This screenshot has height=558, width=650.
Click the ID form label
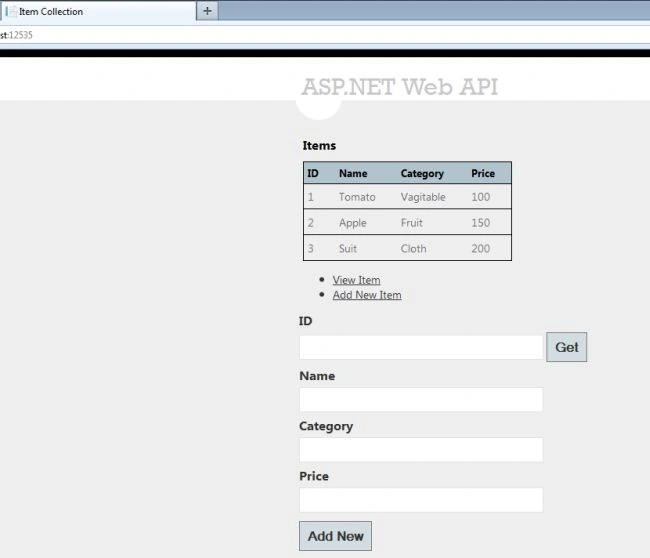tap(306, 321)
